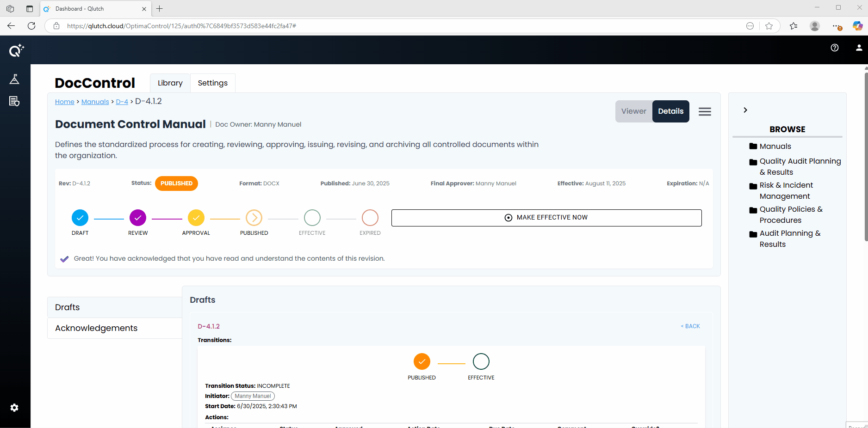This screenshot has height=428, width=868.
Task: Refresh the browser page
Action: pos(31,26)
